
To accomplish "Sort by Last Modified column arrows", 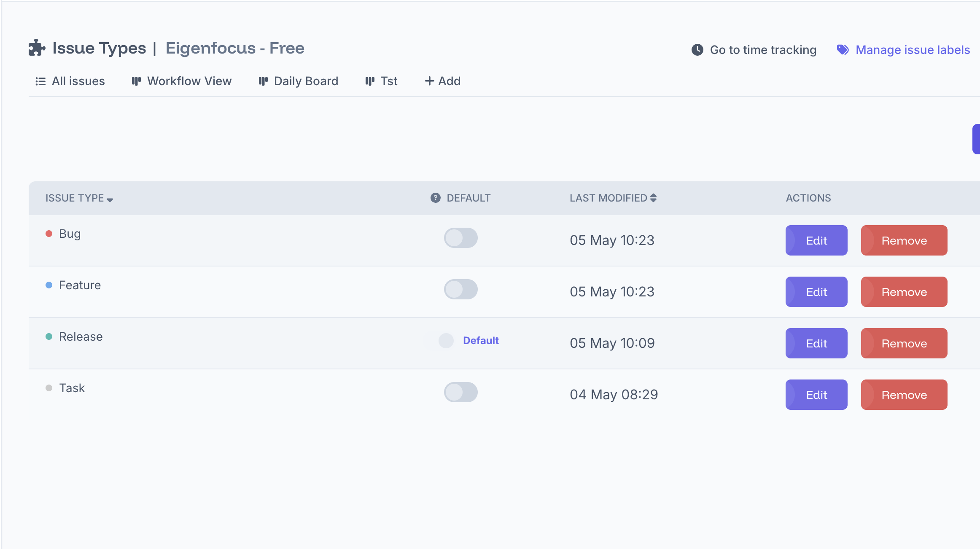I will coord(653,198).
